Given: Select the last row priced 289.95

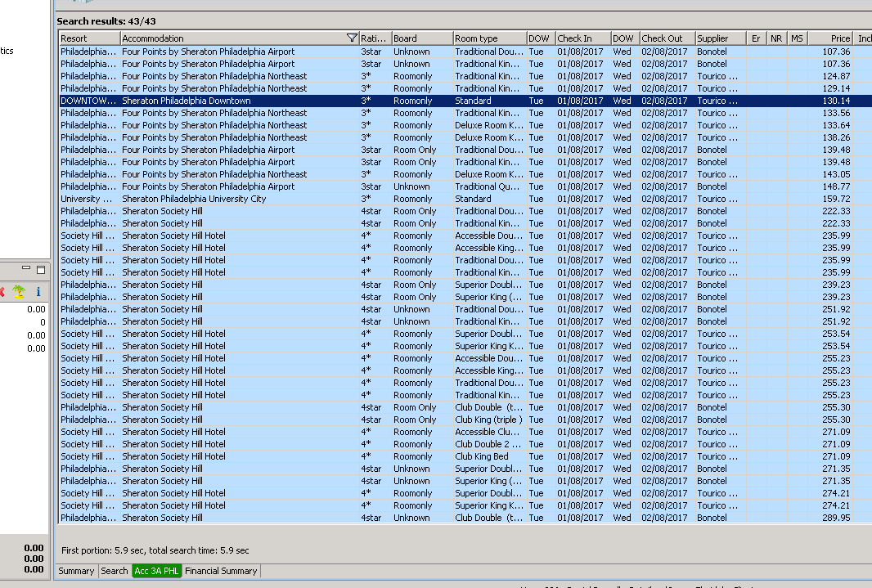Looking at the screenshot, I should pos(465,518).
